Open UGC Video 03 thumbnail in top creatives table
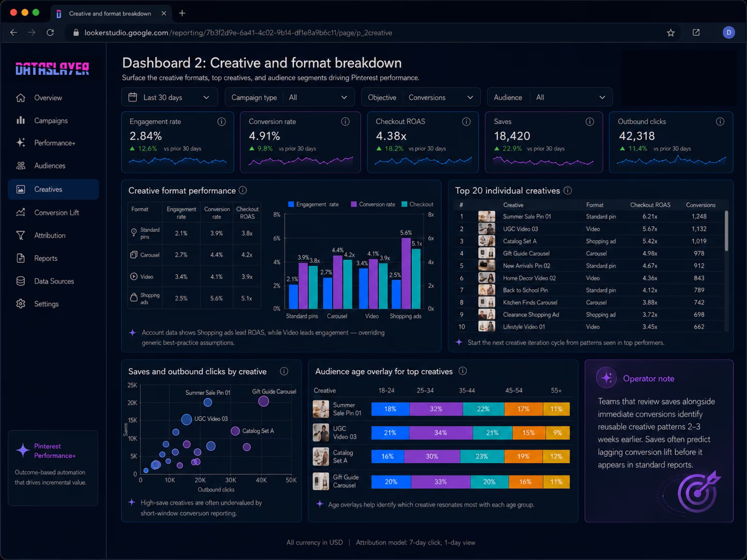747x560 pixels. pyautogui.click(x=486, y=229)
